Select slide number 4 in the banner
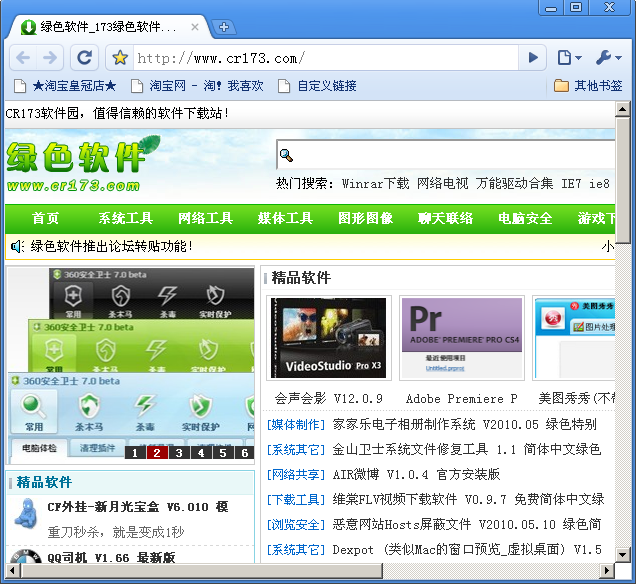636x584 pixels. [x=201, y=453]
